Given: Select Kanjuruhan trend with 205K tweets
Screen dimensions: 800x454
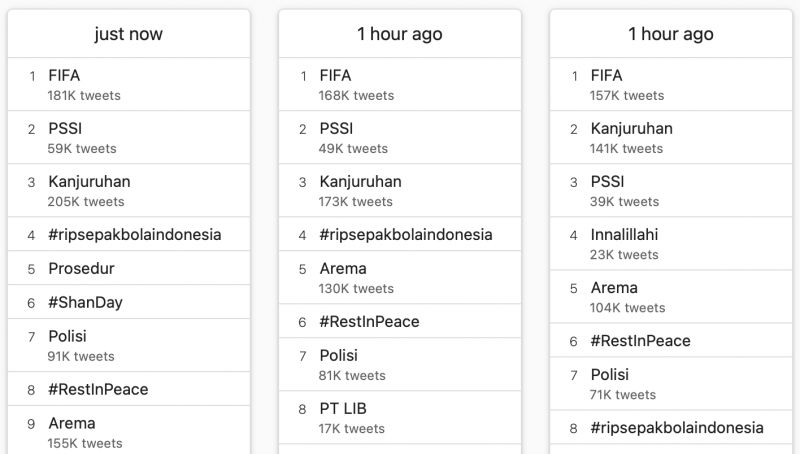Looking at the screenshot, I should [x=129, y=190].
